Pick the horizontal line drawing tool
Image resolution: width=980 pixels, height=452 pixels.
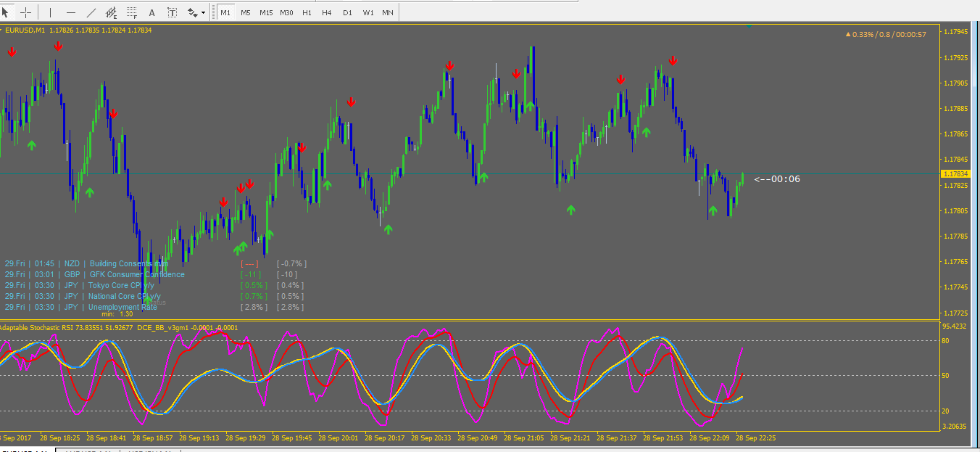[70, 12]
